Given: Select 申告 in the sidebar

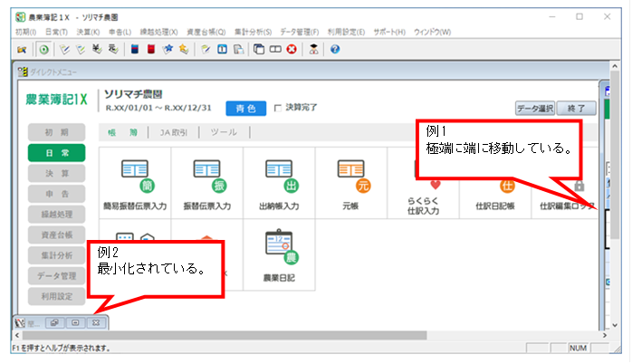Looking at the screenshot, I should pyautogui.click(x=56, y=194).
